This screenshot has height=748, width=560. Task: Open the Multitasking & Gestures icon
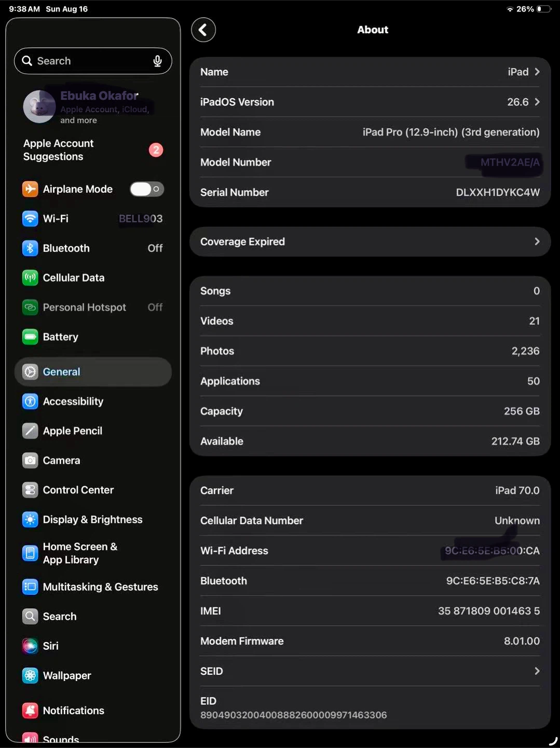[30, 587]
